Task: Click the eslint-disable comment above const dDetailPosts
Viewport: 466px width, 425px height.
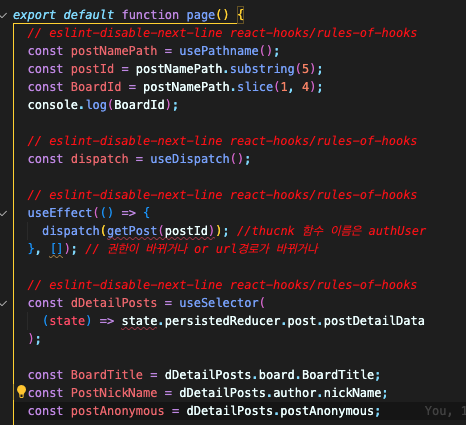Action: point(222,285)
